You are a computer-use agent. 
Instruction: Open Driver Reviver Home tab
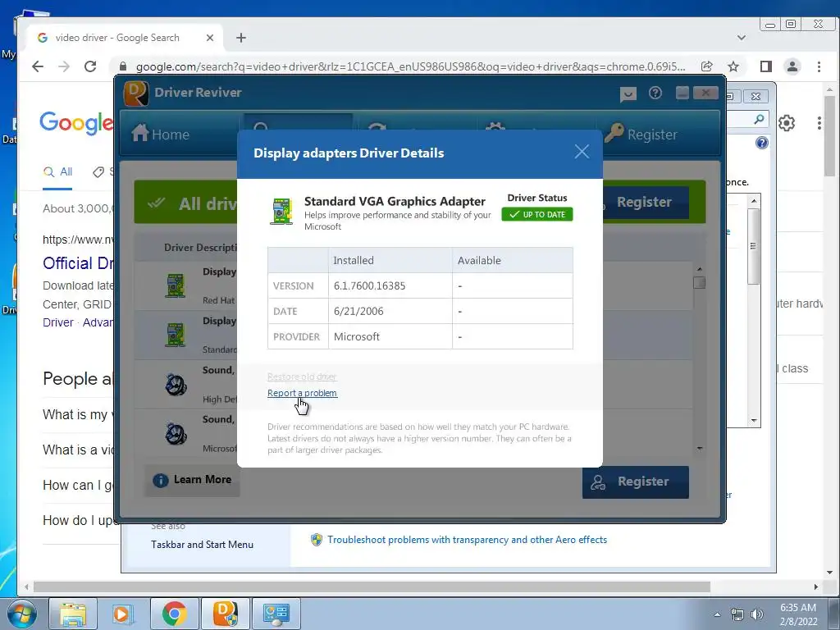click(x=161, y=134)
